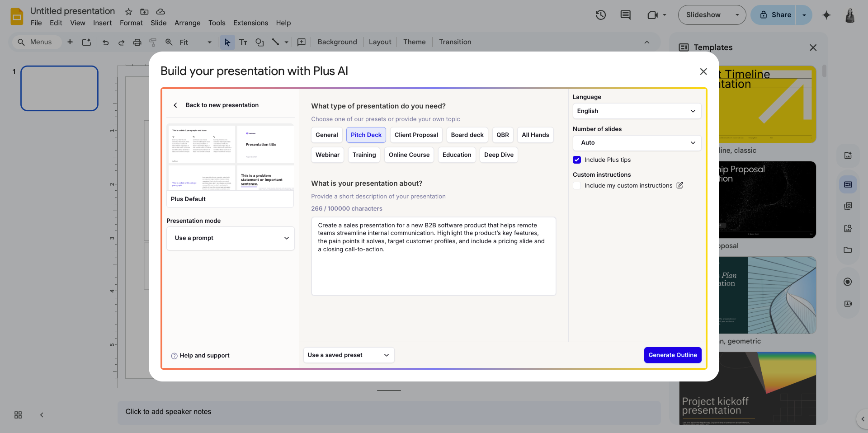Select the Text box tool
The width and height of the screenshot is (868, 433).
point(243,42)
